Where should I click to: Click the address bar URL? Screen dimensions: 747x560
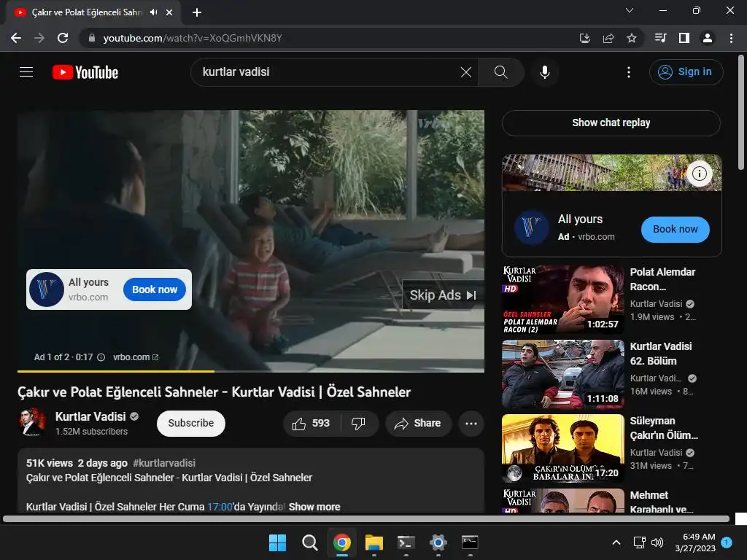coord(193,38)
